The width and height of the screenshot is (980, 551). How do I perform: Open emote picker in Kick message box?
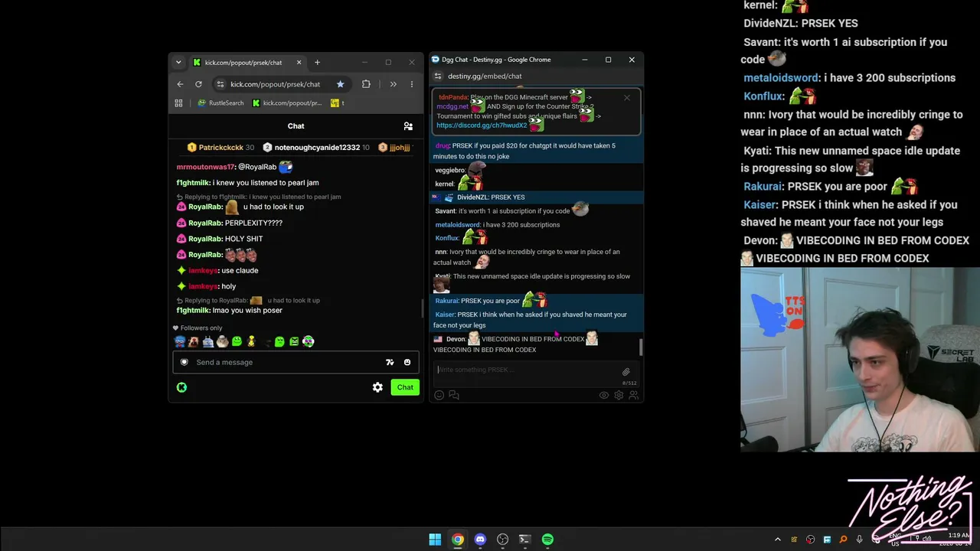pyautogui.click(x=407, y=362)
